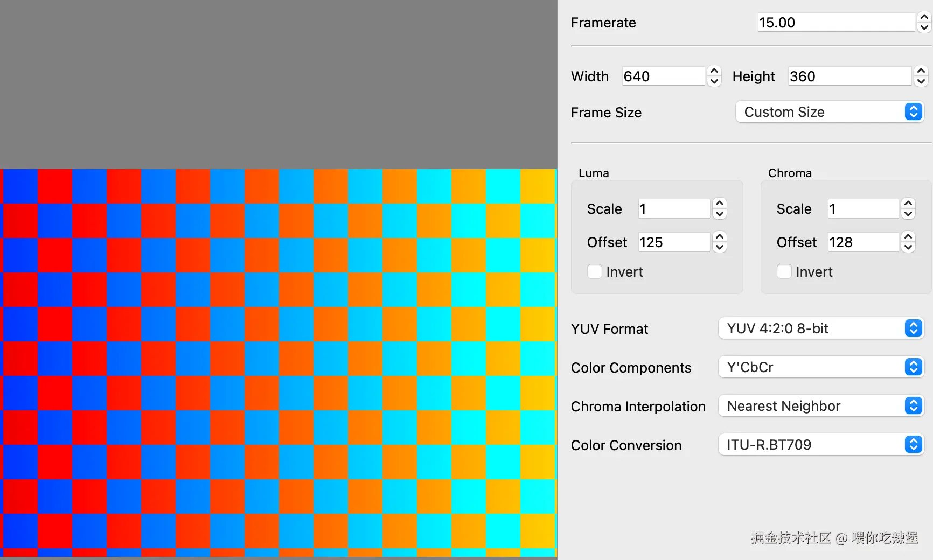The width and height of the screenshot is (933, 560).
Task: Raise the Chroma Offset with the up arrow
Action: click(908, 237)
